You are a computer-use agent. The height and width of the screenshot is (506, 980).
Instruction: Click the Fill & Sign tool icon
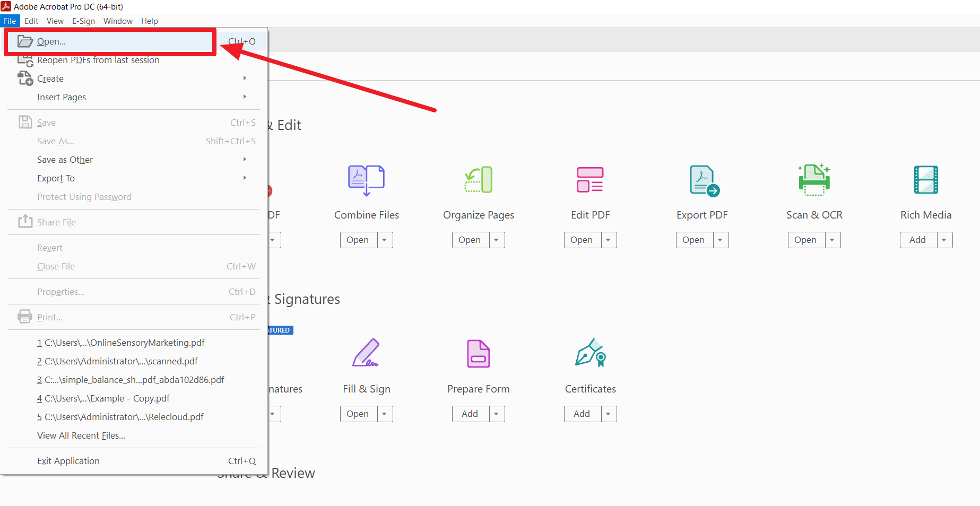(366, 353)
